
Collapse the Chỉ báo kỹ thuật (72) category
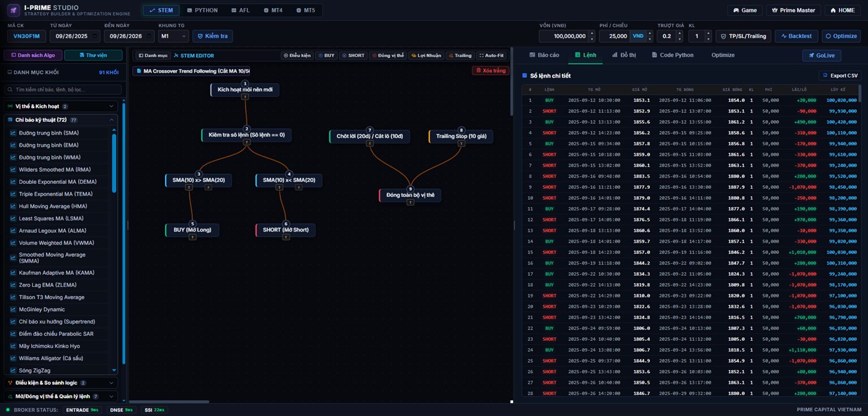point(61,120)
